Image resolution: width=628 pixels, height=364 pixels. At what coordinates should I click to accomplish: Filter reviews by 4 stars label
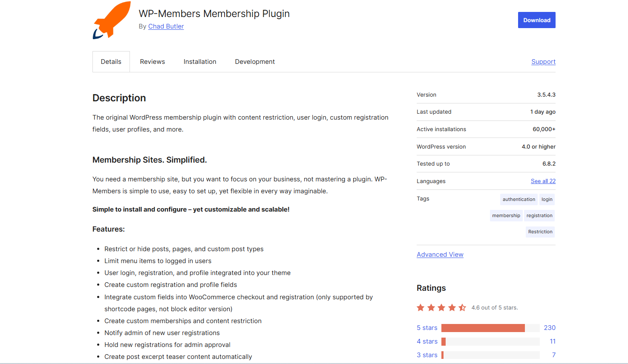click(x=427, y=341)
